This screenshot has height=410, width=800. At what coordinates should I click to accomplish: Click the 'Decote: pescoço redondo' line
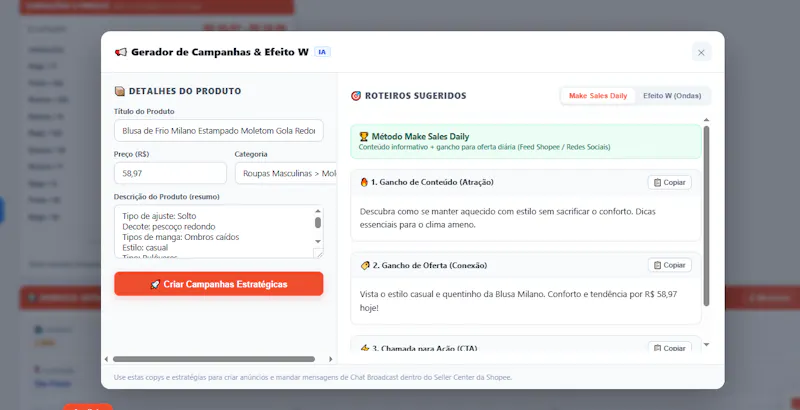pos(169,226)
